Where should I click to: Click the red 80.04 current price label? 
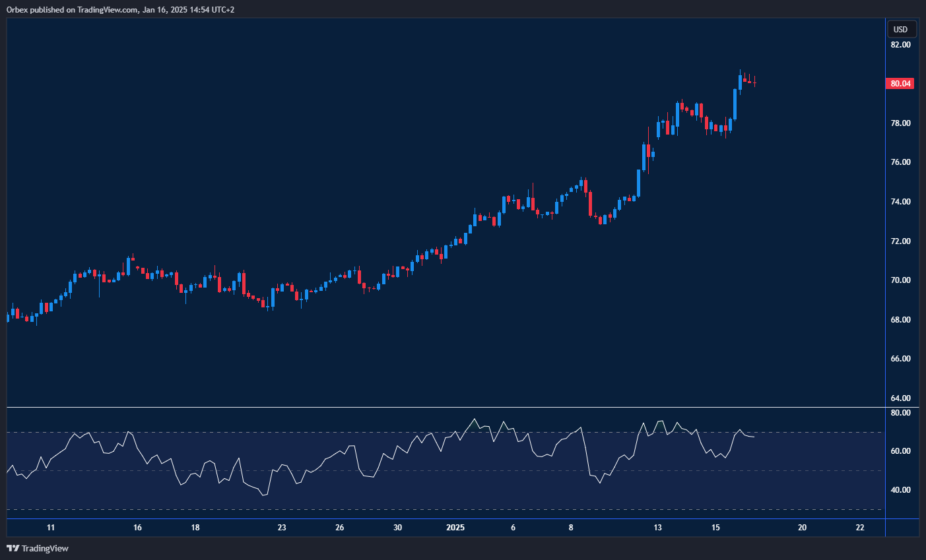pyautogui.click(x=900, y=84)
